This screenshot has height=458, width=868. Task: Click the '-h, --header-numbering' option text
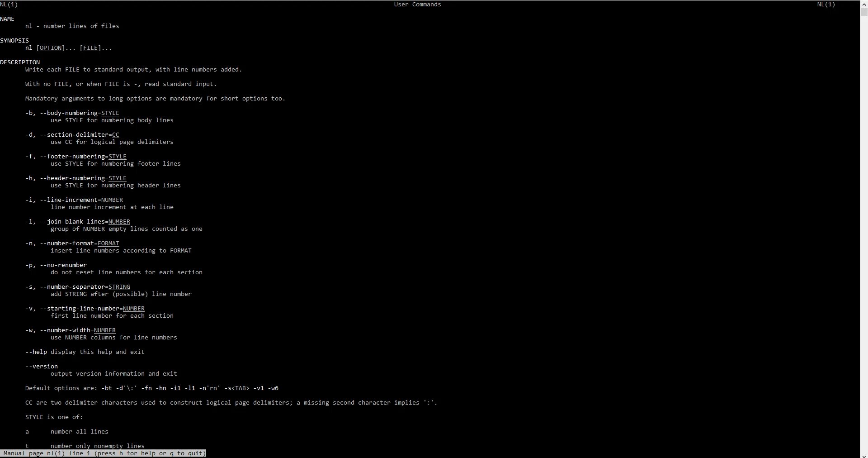[x=65, y=178]
